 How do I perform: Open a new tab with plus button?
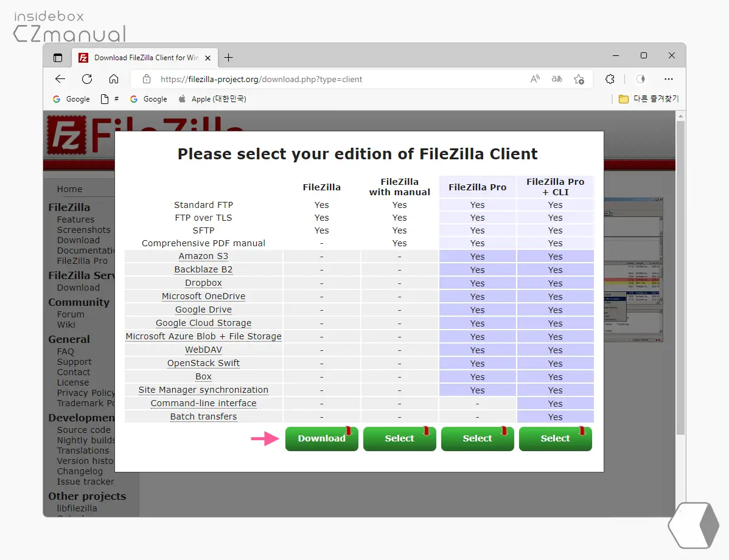(x=228, y=58)
